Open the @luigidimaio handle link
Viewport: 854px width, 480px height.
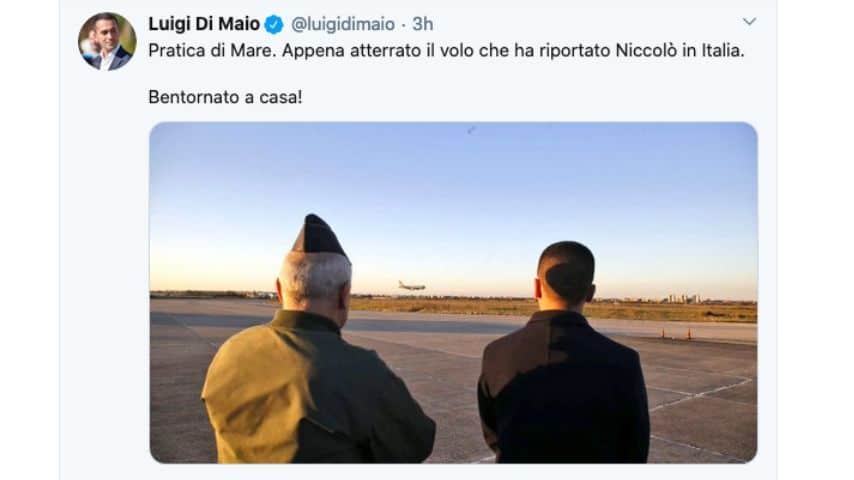click(343, 24)
